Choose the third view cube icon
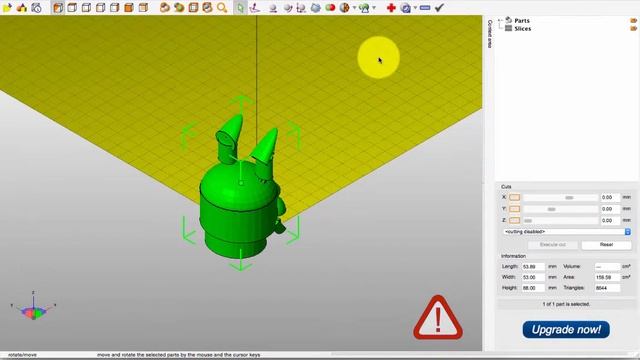This screenshot has height=360, width=640. (x=86, y=7)
